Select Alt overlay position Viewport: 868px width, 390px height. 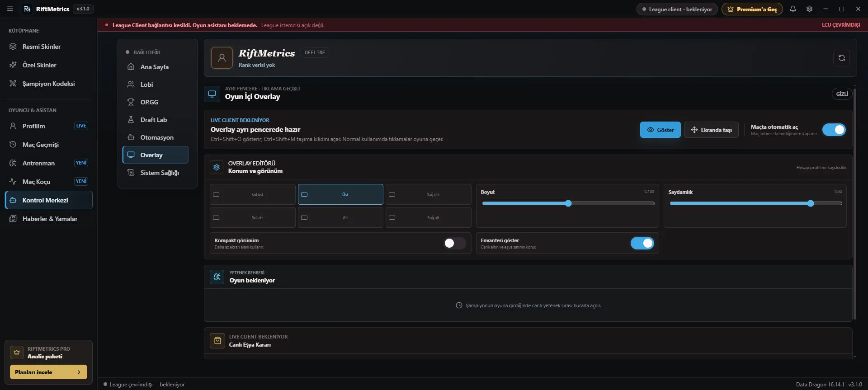[x=340, y=217]
